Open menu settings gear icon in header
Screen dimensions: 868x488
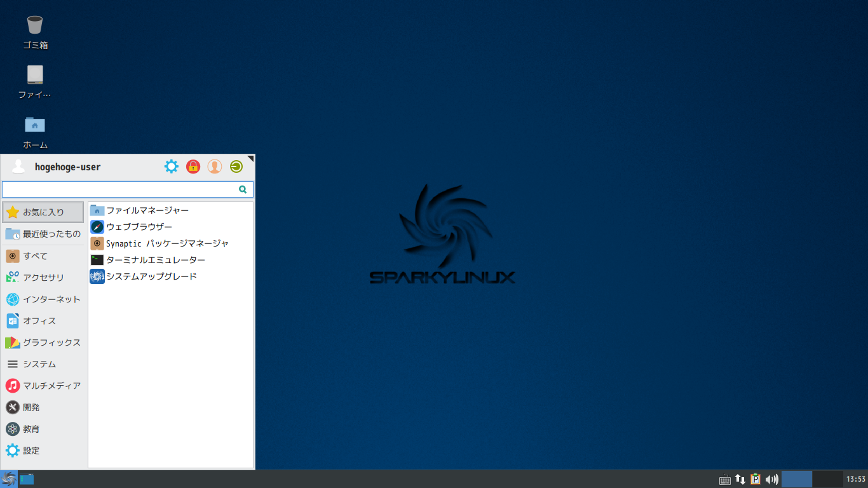pyautogui.click(x=172, y=166)
